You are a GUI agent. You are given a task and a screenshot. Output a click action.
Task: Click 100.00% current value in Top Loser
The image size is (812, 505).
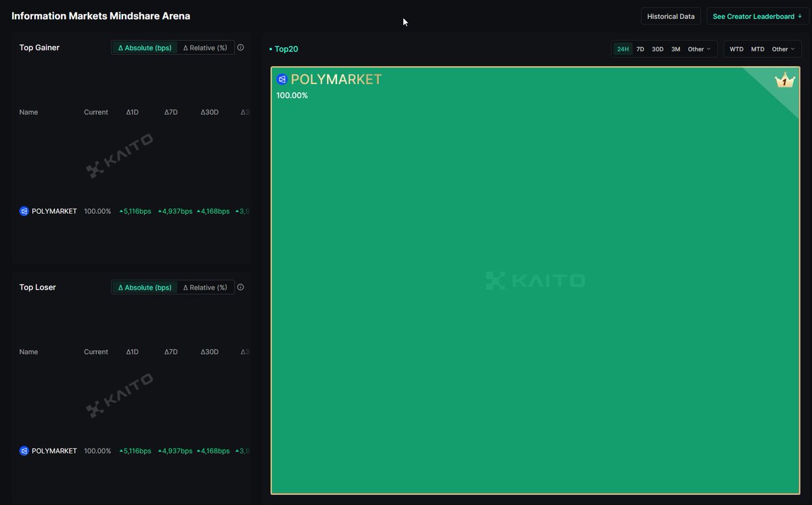pos(97,451)
